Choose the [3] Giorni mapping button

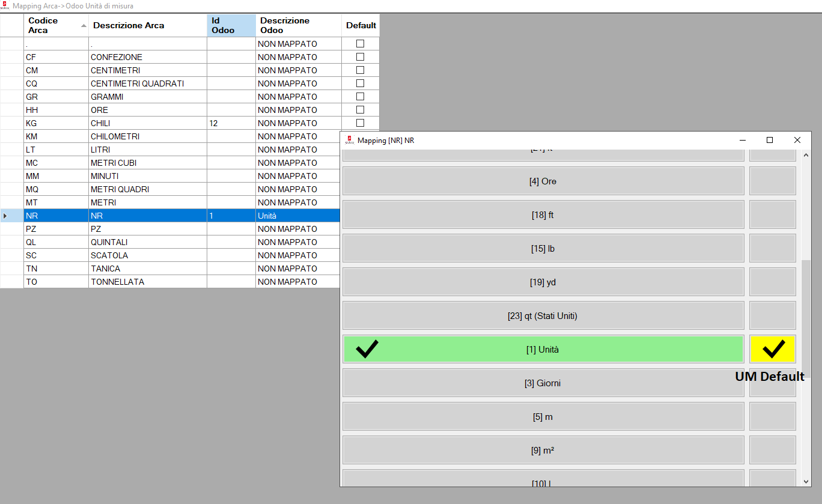point(543,383)
